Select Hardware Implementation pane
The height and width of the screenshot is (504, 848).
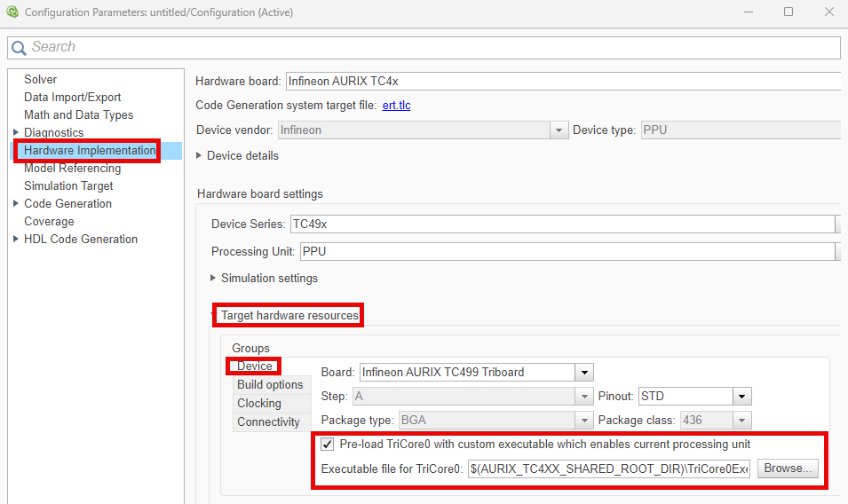[90, 150]
